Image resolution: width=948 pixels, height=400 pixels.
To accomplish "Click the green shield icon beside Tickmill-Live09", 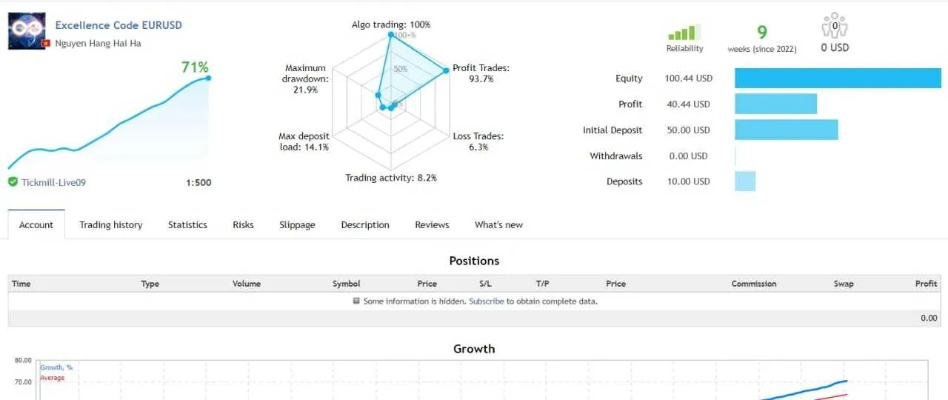I will tap(12, 182).
